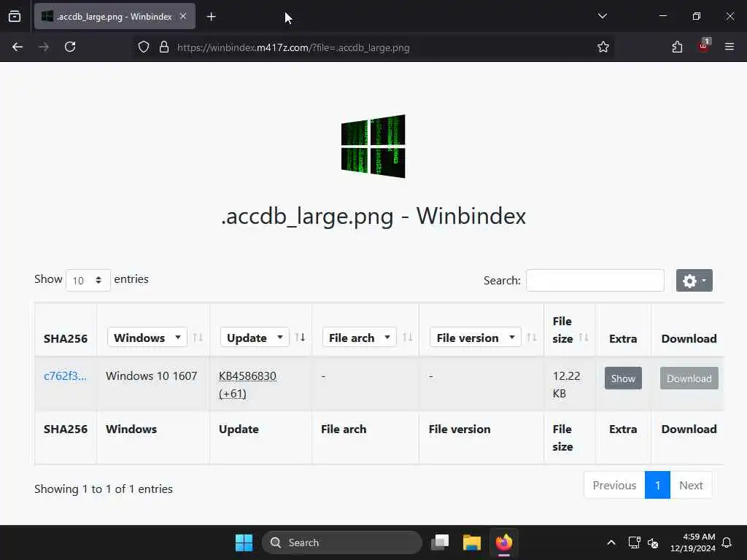The width and height of the screenshot is (747, 560).
Task: Open the extensions puzzle icon
Action: click(677, 47)
